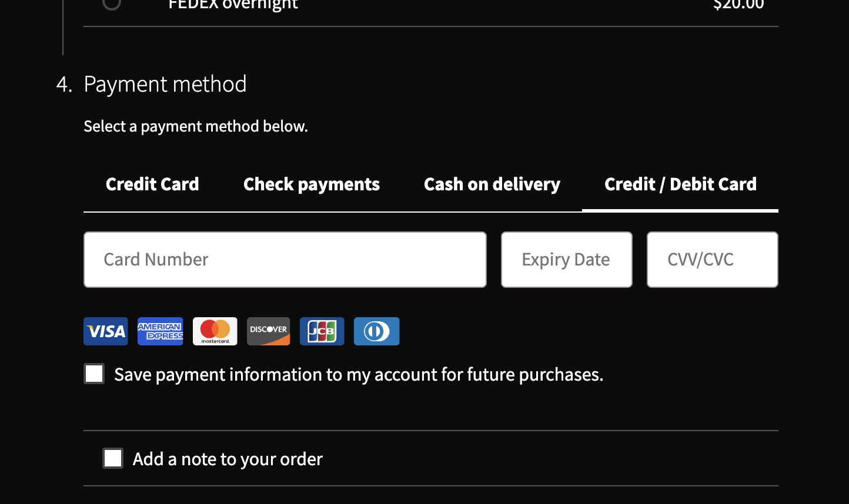Click the Visa card logo

point(105,331)
